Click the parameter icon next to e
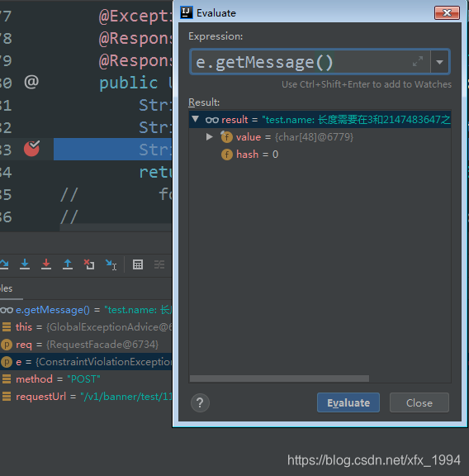The image size is (469, 476). (x=7, y=362)
